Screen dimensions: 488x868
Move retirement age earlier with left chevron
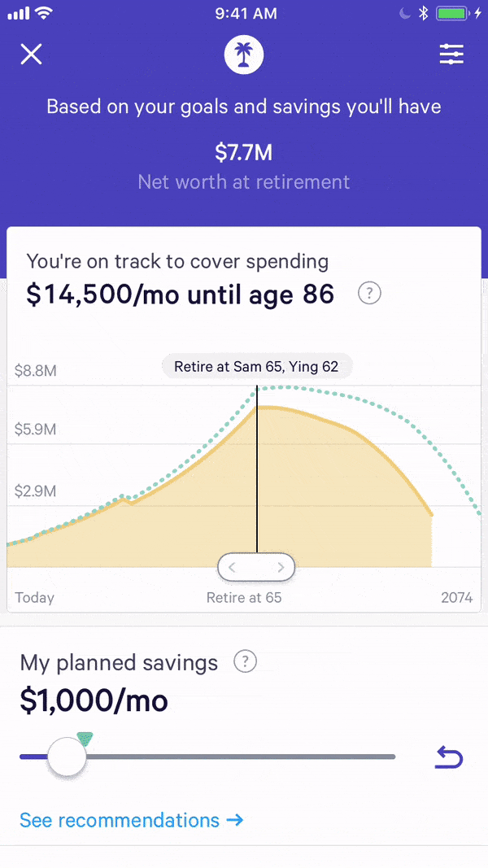pyautogui.click(x=233, y=568)
